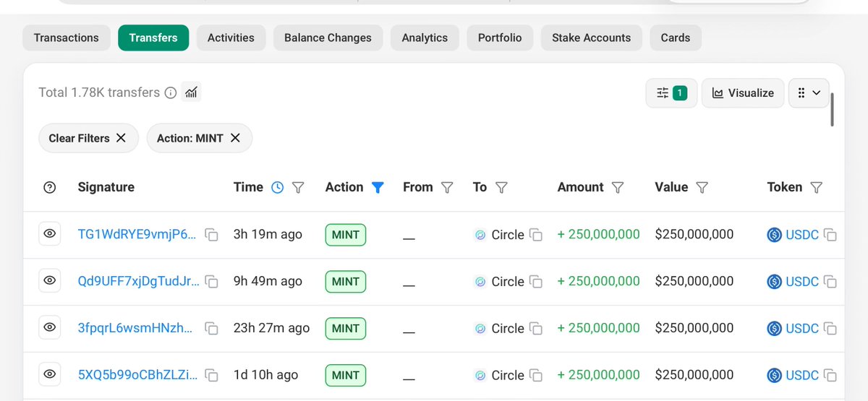Toggle the Time column clock format icon
This screenshot has height=401, width=868.
click(x=278, y=187)
